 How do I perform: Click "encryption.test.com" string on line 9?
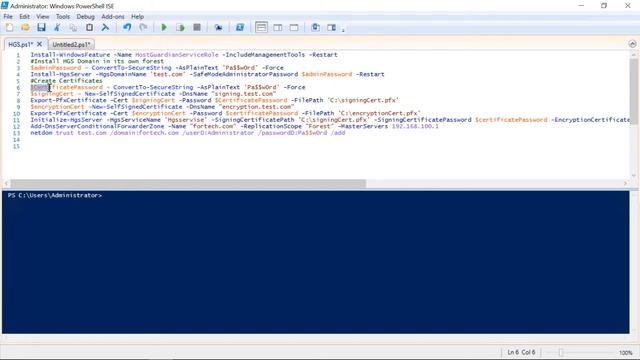[257, 107]
